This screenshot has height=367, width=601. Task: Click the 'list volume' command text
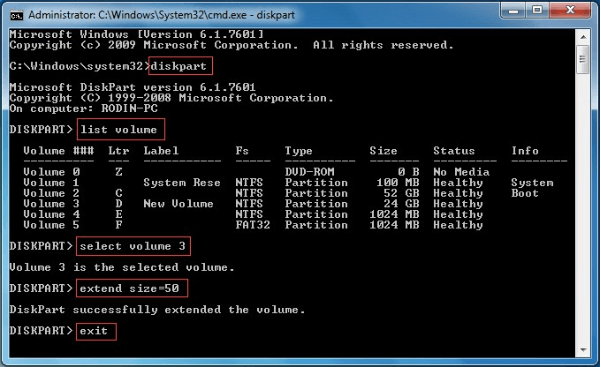(118, 130)
